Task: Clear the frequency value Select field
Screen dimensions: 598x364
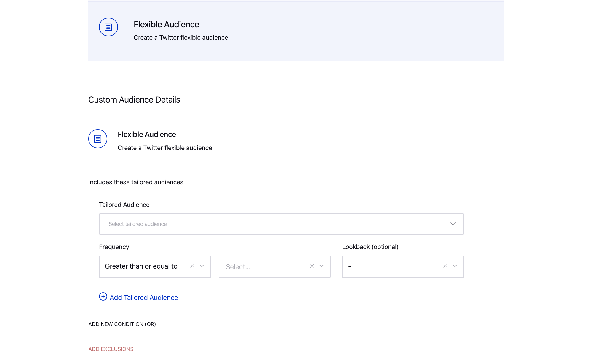Action: point(312,266)
